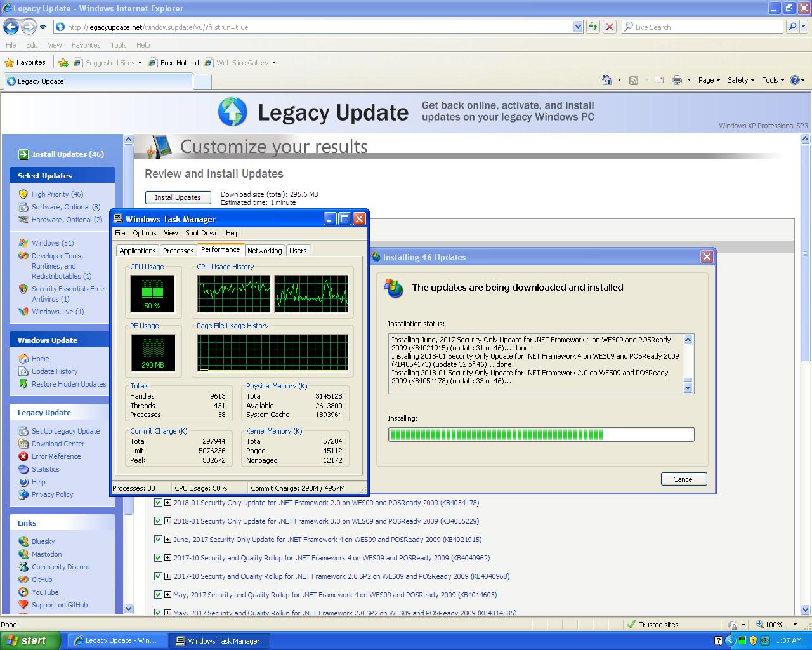This screenshot has width=812, height=650.
Task: Open the Update History link
Action: click(55, 371)
